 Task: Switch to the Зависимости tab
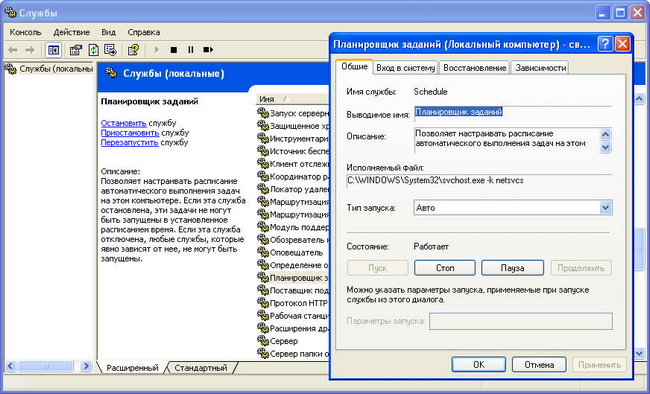click(x=541, y=68)
